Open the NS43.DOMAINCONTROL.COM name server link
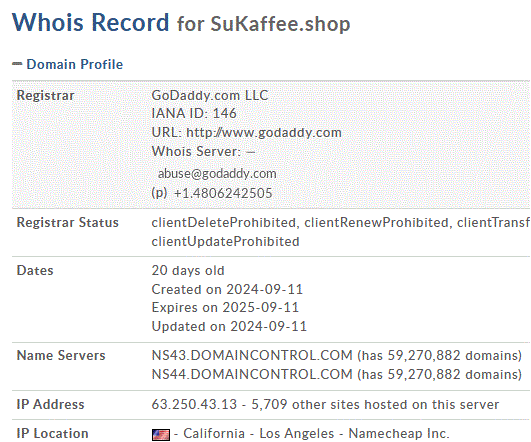 click(252, 355)
